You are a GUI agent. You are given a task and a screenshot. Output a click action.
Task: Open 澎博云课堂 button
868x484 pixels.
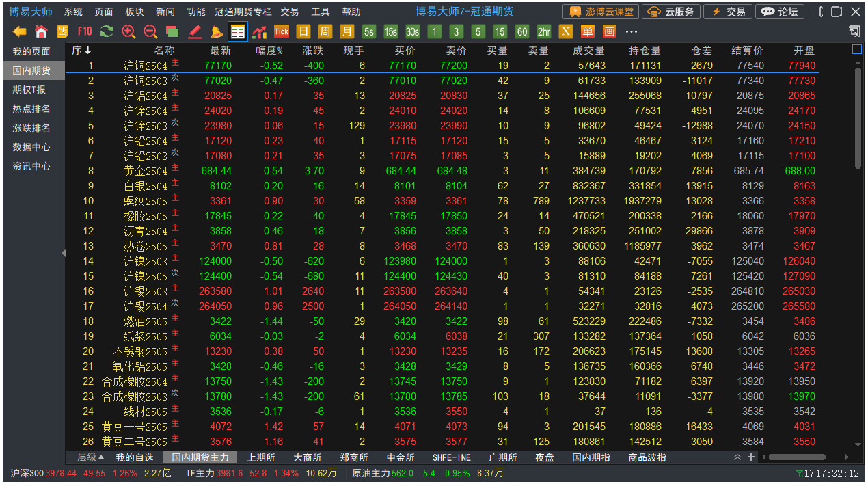coord(601,12)
